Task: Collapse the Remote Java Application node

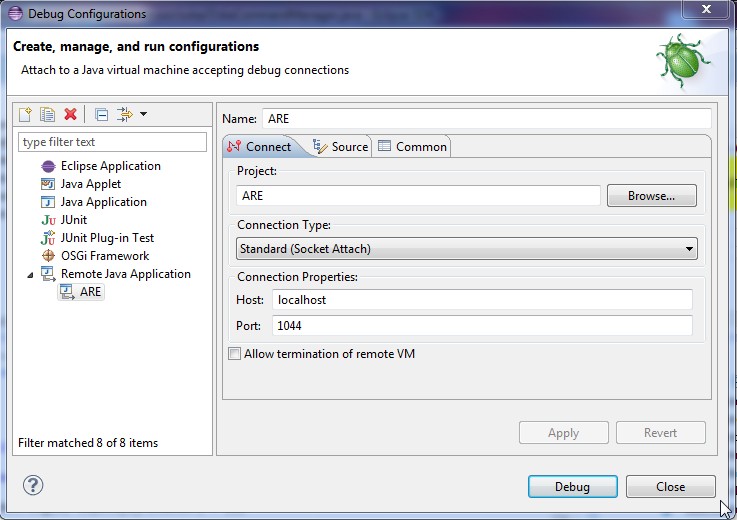Action: click(x=29, y=274)
